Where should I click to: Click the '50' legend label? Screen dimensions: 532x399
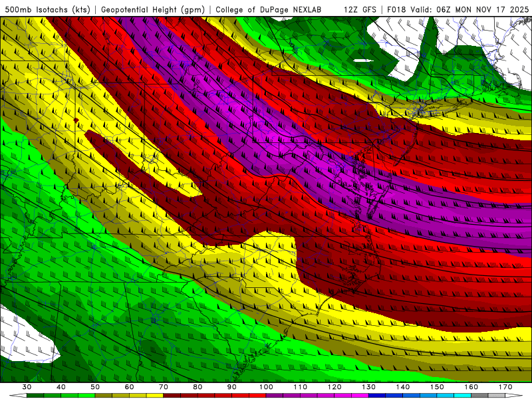click(95, 387)
